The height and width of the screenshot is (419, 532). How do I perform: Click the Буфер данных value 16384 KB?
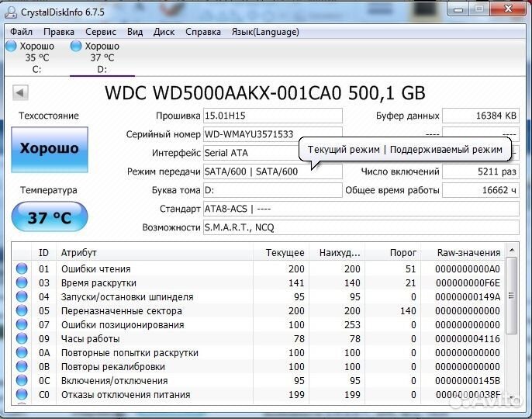coord(481,116)
